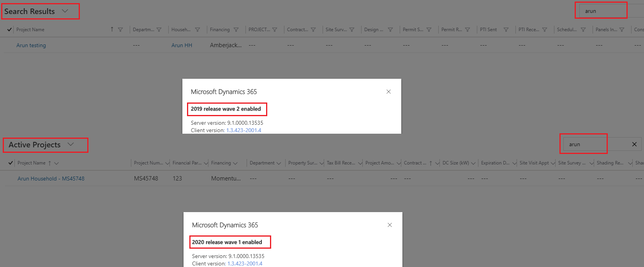644x267 pixels.
Task: Select the Momentu... financing cell
Action: pos(226,179)
